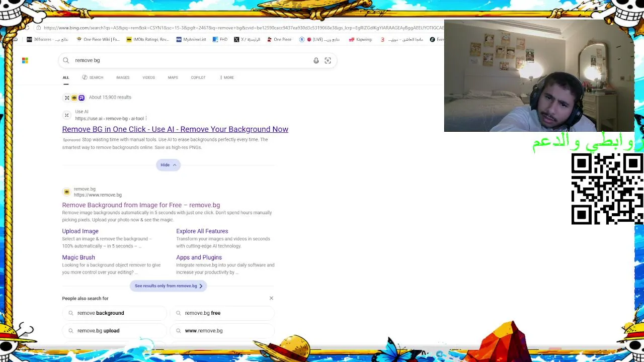Open the One Piece bookmark after the X bookmark
Viewport: 644px width, 362px height.
279,39
